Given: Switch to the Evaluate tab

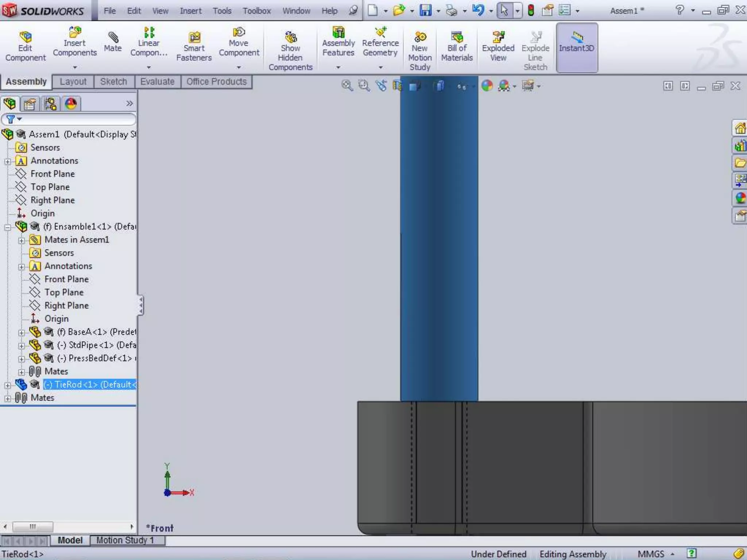Looking at the screenshot, I should point(157,82).
